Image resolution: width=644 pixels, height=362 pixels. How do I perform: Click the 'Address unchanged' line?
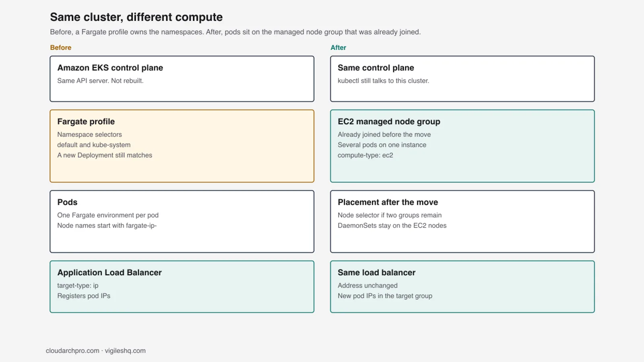tap(367, 286)
